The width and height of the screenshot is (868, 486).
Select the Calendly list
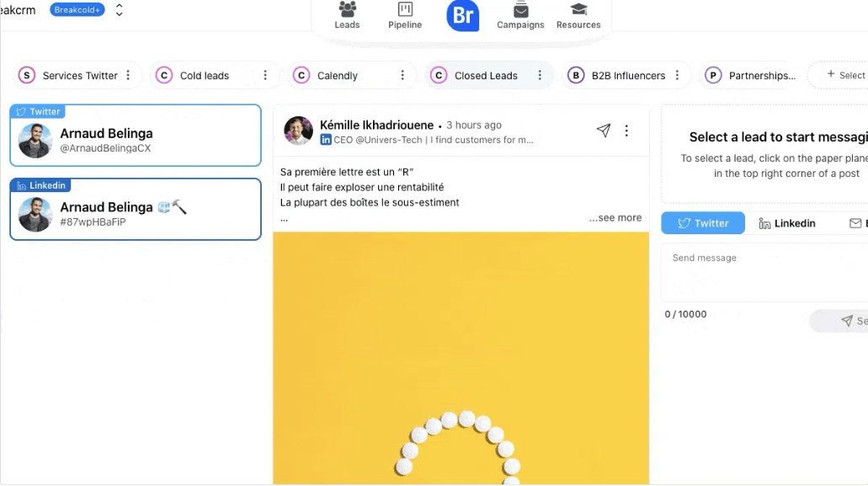tap(337, 76)
